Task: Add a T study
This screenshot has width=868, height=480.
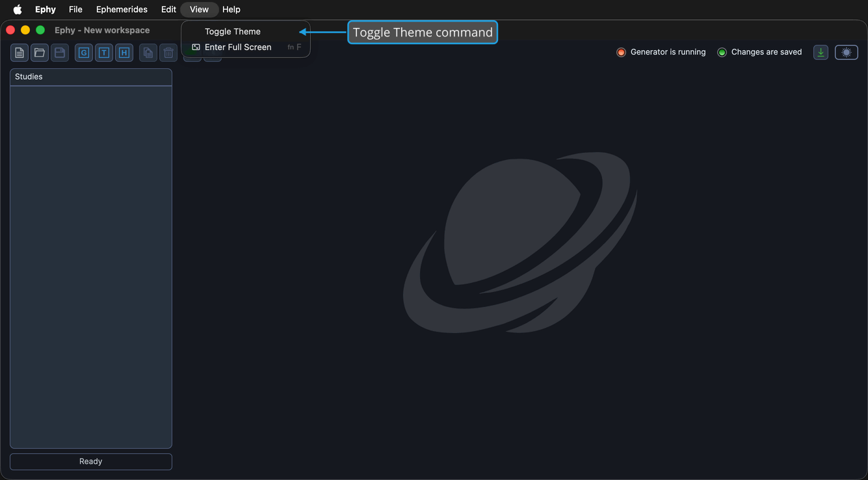Action: (x=104, y=53)
